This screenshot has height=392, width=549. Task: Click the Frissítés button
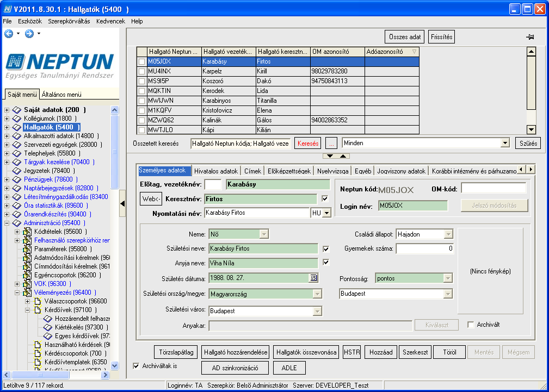point(441,37)
